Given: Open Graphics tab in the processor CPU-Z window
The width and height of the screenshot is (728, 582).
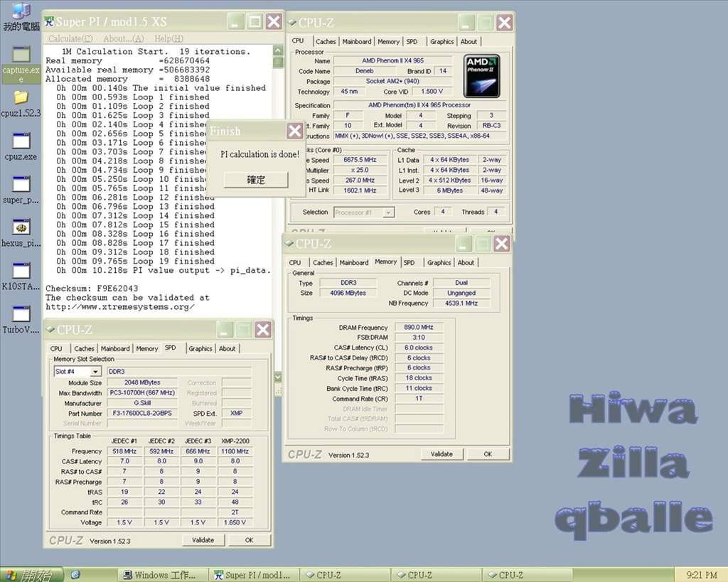Looking at the screenshot, I should tap(441, 42).
